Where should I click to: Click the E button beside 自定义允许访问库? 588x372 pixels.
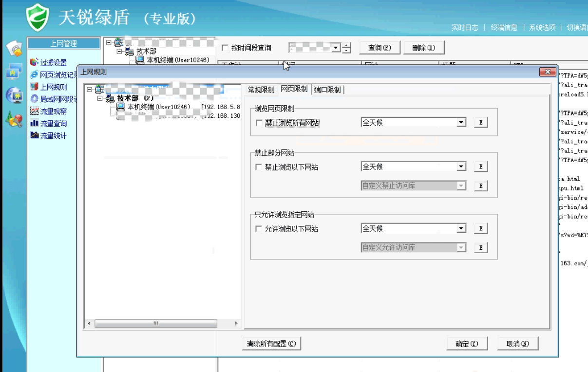[x=480, y=247]
